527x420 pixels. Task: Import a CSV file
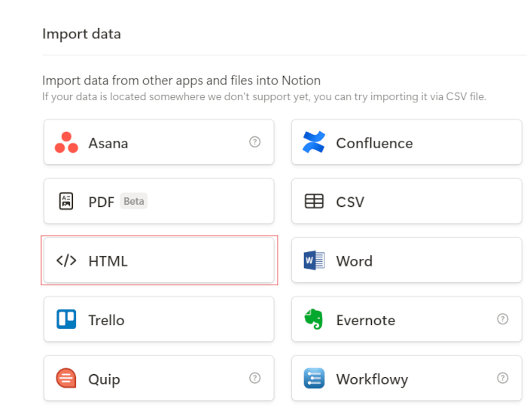407,201
